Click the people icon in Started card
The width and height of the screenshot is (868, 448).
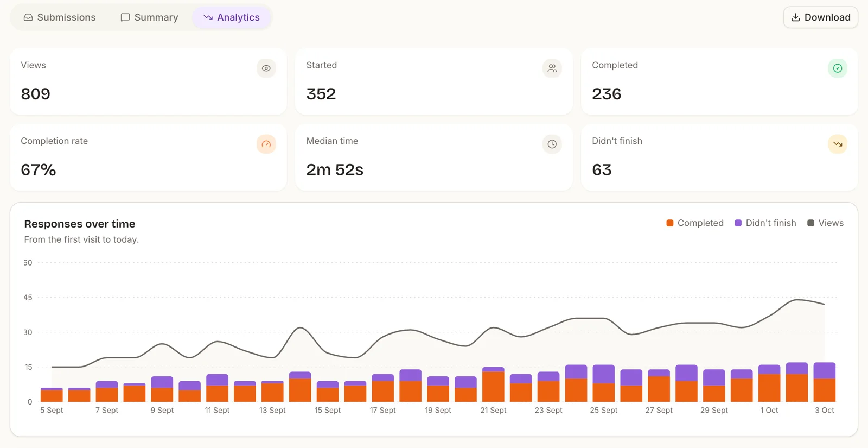click(x=552, y=68)
